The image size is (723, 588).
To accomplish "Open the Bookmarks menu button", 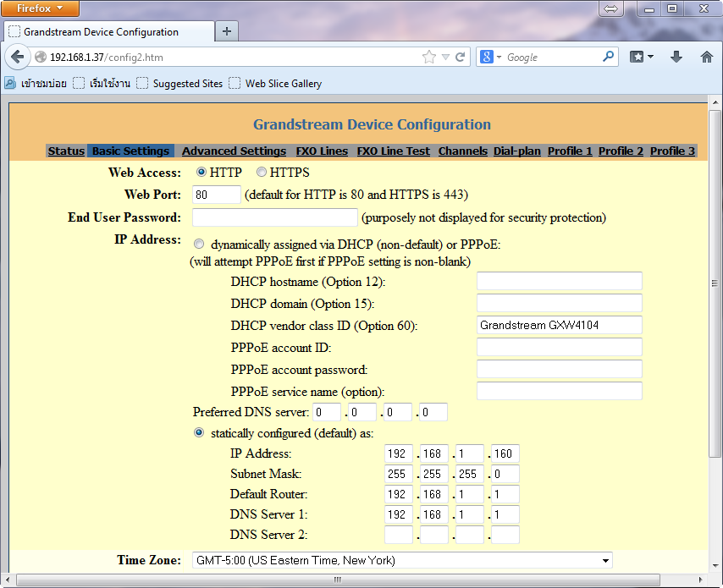I will tap(637, 57).
